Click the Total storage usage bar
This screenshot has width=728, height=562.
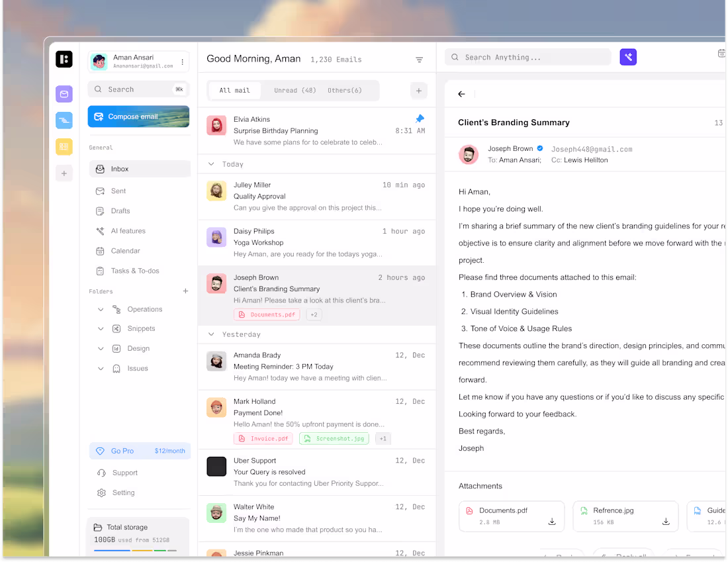click(x=135, y=550)
